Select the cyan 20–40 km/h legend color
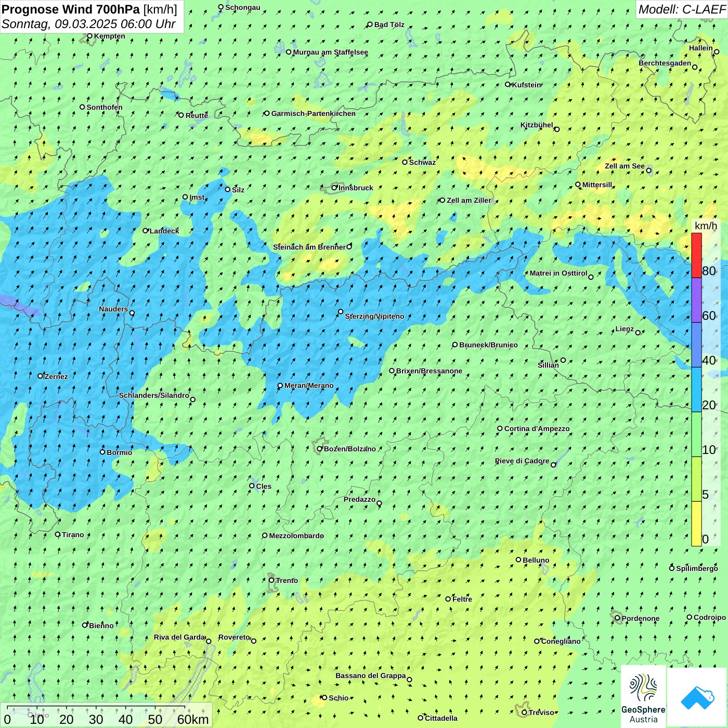The width and height of the screenshot is (728, 728). (696, 389)
